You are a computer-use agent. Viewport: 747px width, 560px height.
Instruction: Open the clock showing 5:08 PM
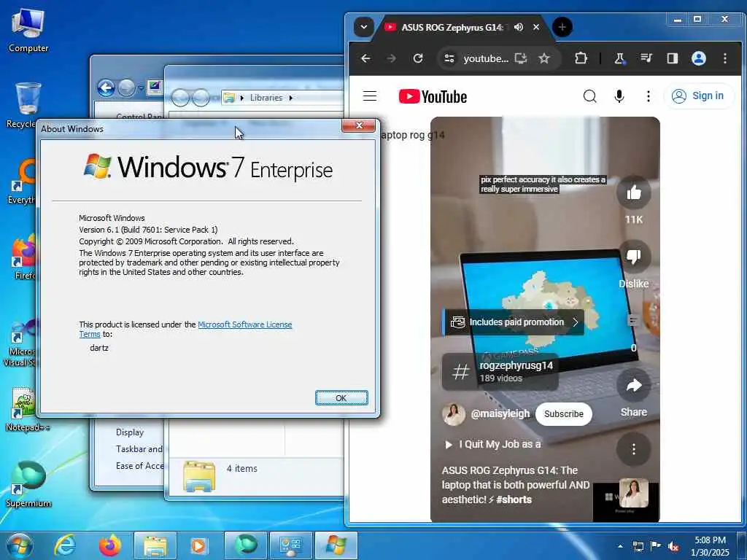[710, 546]
